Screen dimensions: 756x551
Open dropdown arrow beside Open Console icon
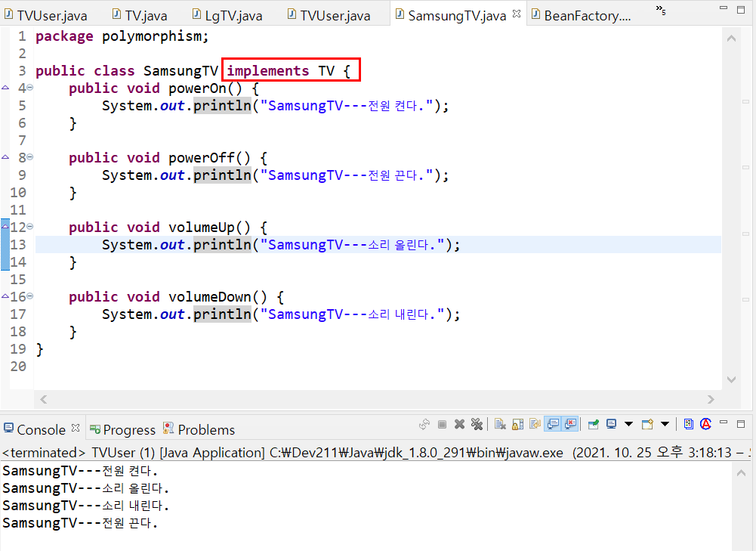point(665,424)
